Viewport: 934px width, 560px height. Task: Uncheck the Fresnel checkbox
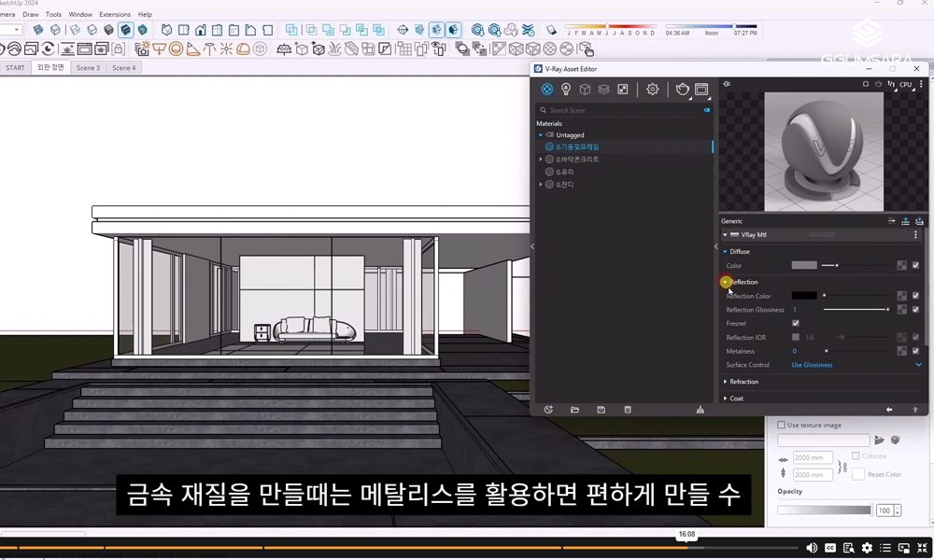click(796, 323)
